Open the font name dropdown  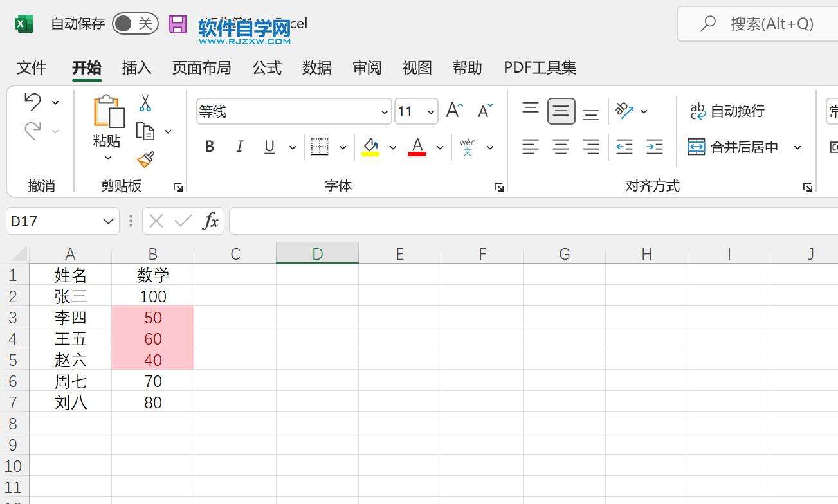point(384,111)
